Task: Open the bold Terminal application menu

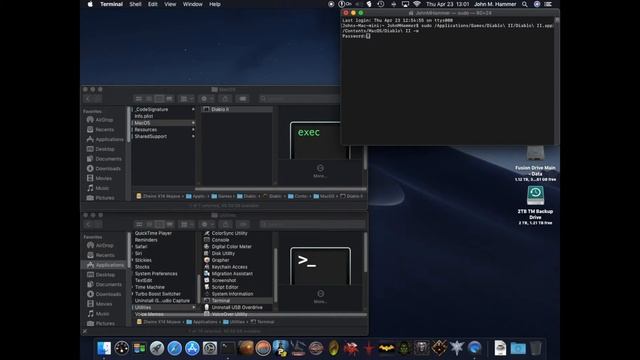Action: pyautogui.click(x=111, y=4)
